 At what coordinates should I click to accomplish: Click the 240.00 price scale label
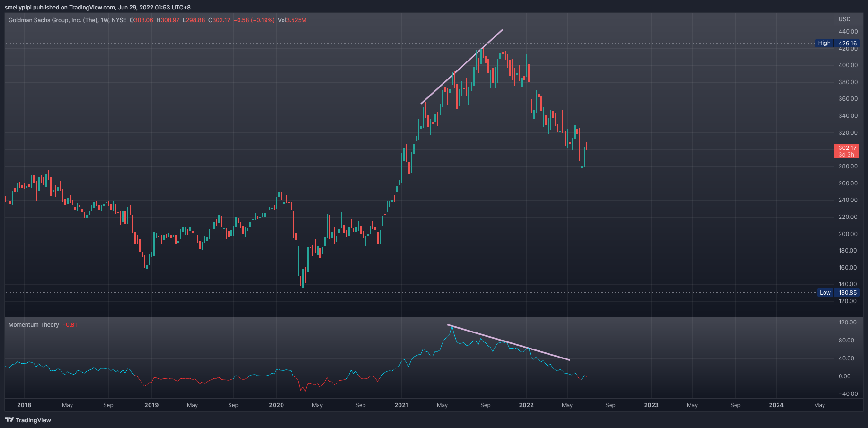point(848,200)
